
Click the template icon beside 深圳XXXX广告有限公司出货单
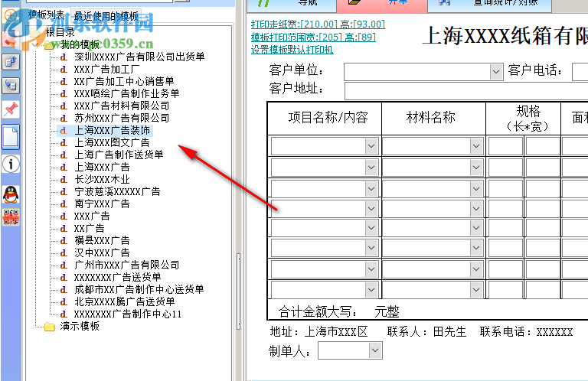[64, 57]
